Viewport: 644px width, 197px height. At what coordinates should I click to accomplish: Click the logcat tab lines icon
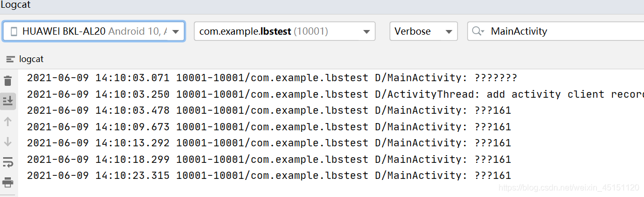pos(10,59)
